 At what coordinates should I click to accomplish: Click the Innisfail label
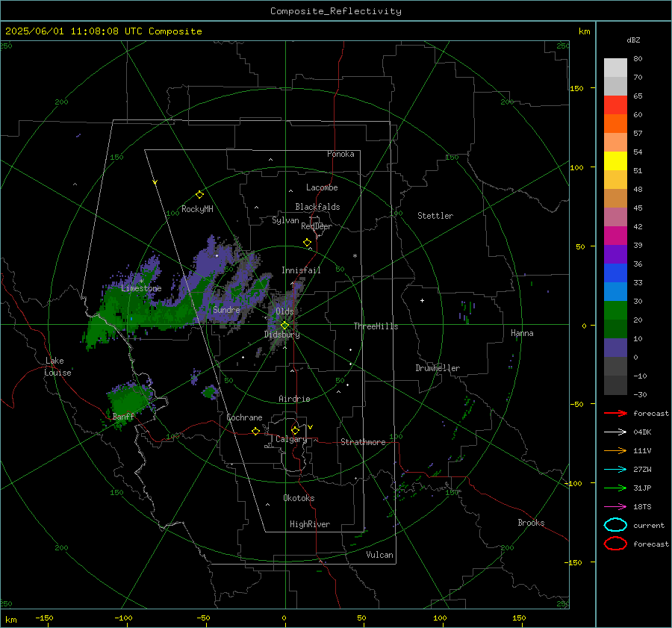(x=301, y=270)
